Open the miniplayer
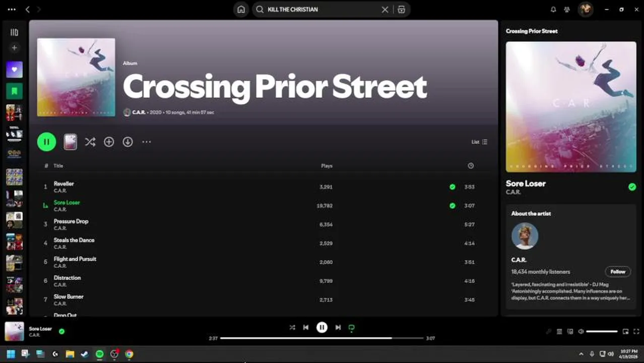 (625, 331)
